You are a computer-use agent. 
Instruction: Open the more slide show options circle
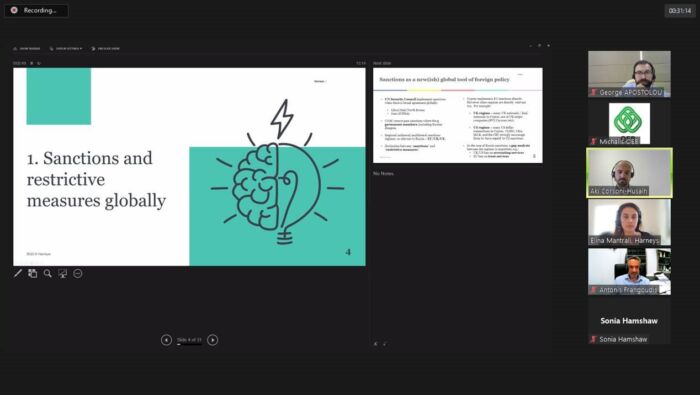pos(78,273)
